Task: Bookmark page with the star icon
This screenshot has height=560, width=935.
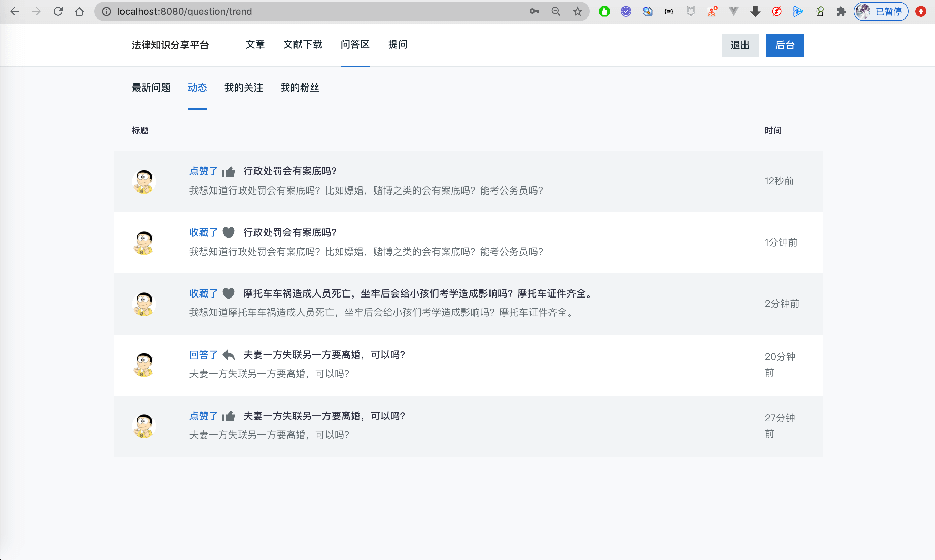Action: [577, 11]
